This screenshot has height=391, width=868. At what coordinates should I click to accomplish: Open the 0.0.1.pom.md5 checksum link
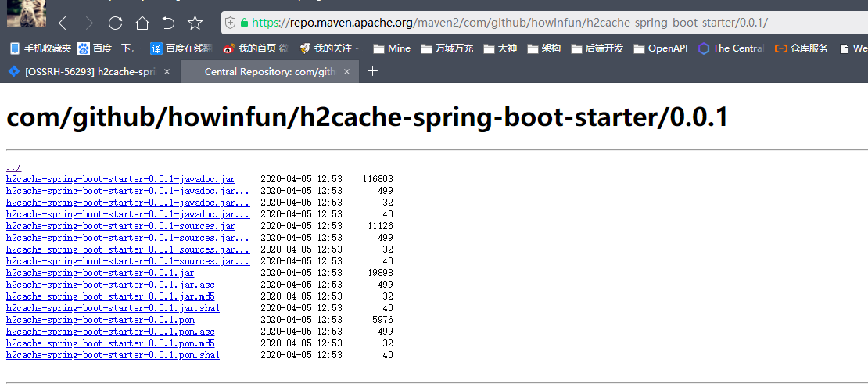(110, 343)
